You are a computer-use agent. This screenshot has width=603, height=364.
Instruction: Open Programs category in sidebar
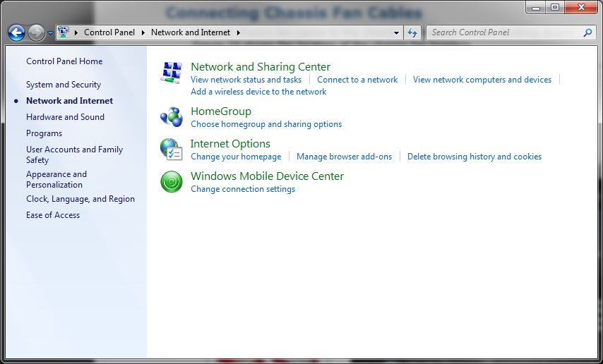(x=44, y=133)
